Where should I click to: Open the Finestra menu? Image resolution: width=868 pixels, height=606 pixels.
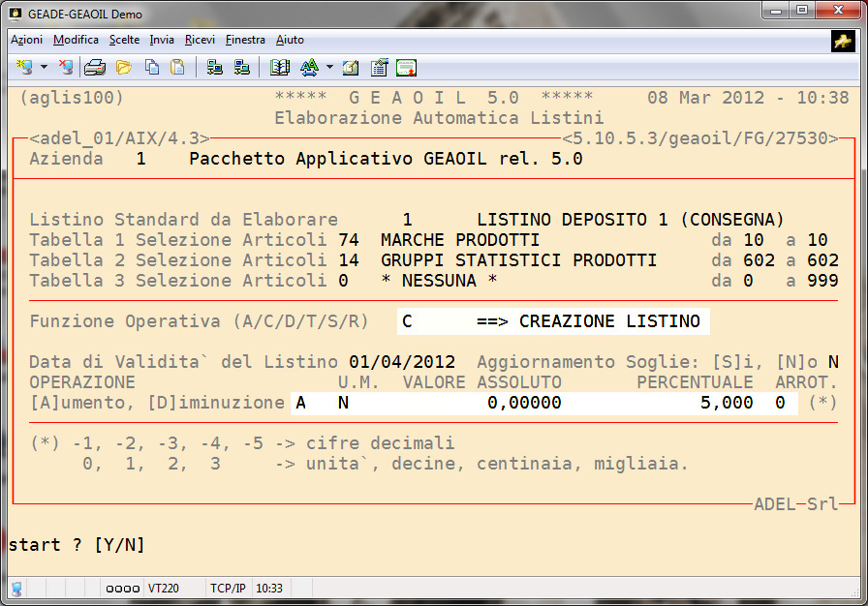click(x=245, y=40)
